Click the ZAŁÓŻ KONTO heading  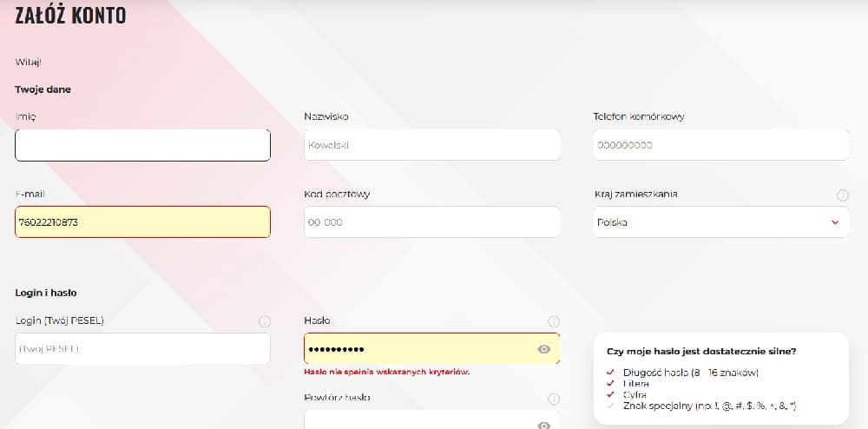tap(70, 16)
